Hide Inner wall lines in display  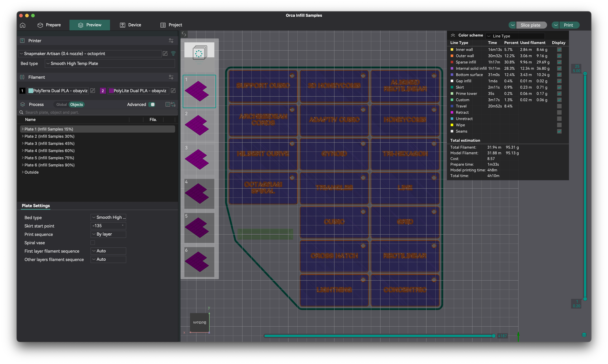(559, 50)
